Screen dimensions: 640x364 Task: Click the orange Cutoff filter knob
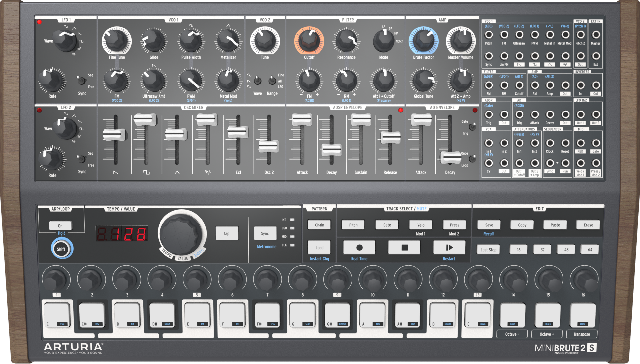pos(309,41)
